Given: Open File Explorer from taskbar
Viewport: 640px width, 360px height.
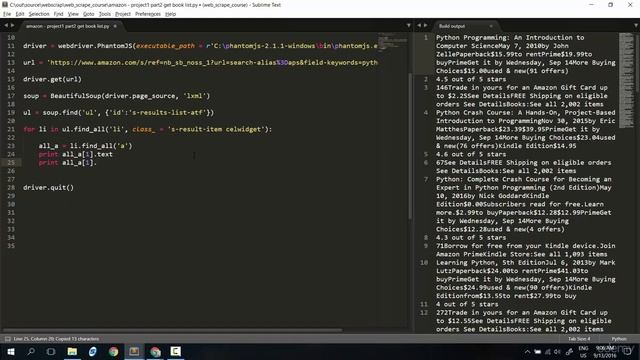Looking at the screenshot, I should coord(72,351).
